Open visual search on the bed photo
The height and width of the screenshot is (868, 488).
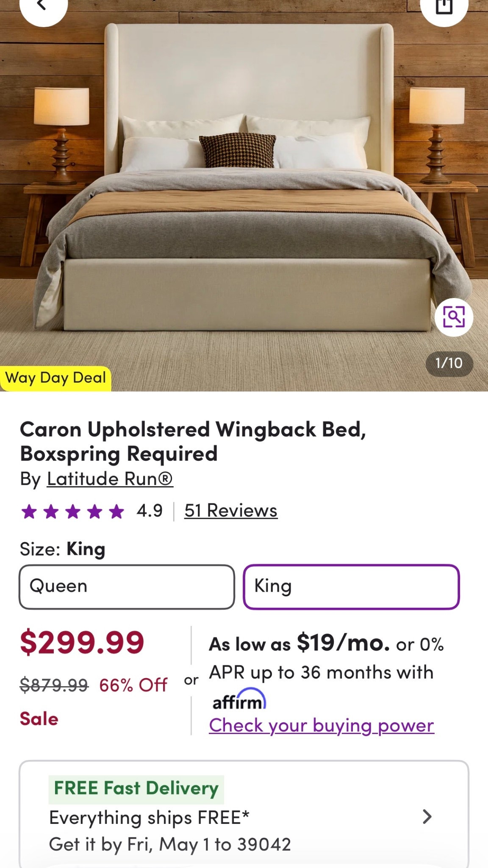pos(454,317)
